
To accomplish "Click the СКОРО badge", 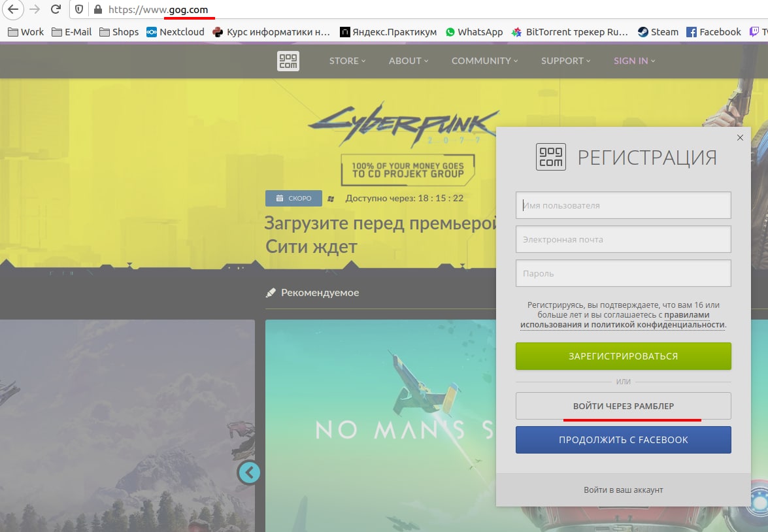I will pyautogui.click(x=294, y=199).
